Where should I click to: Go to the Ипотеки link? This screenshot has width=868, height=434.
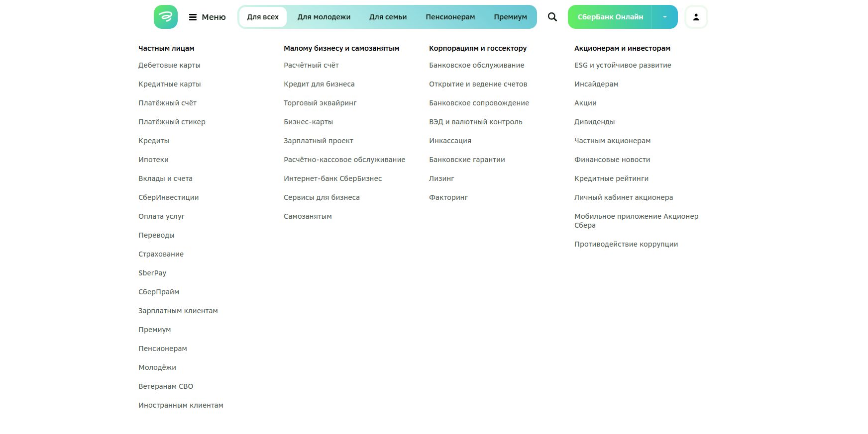tap(153, 160)
